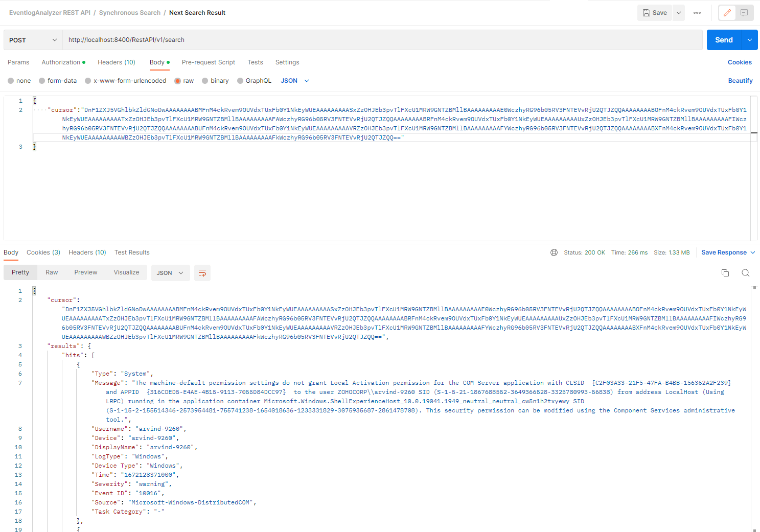
Task: Select the form-data body radio button
Action: 41,80
